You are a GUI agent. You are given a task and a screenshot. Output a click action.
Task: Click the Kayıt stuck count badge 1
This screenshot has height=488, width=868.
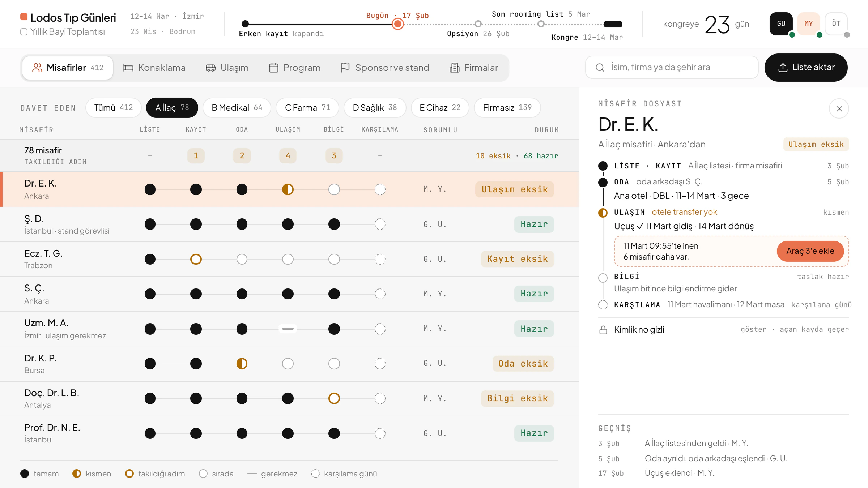pyautogui.click(x=196, y=156)
